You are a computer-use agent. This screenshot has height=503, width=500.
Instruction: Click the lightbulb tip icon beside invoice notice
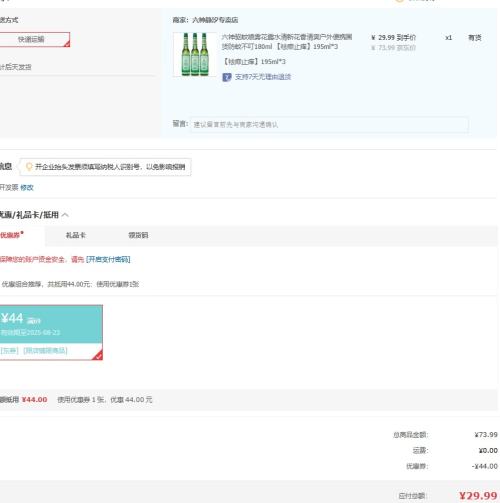pyautogui.click(x=29, y=166)
